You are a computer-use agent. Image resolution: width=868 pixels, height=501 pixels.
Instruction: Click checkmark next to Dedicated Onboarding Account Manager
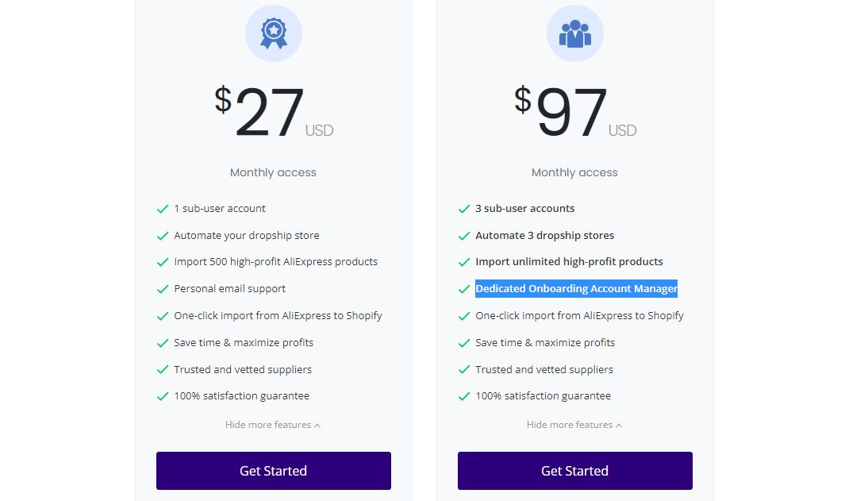click(x=464, y=289)
